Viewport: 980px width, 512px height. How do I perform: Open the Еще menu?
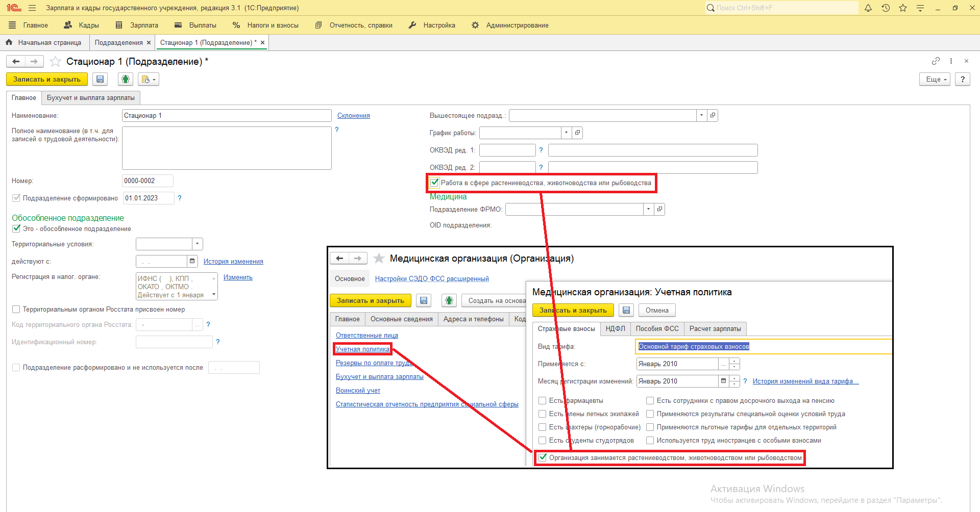(935, 80)
